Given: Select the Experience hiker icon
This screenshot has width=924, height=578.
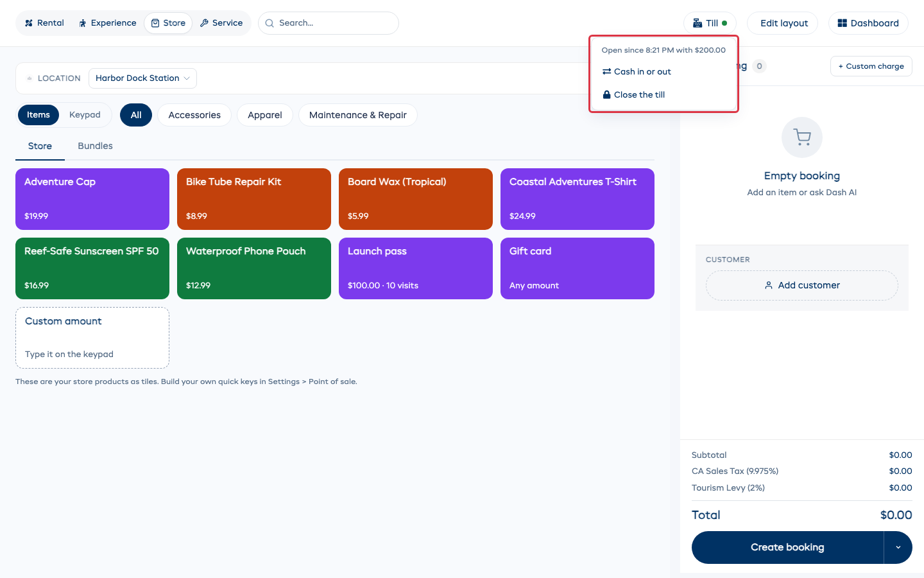Looking at the screenshot, I should [x=83, y=23].
